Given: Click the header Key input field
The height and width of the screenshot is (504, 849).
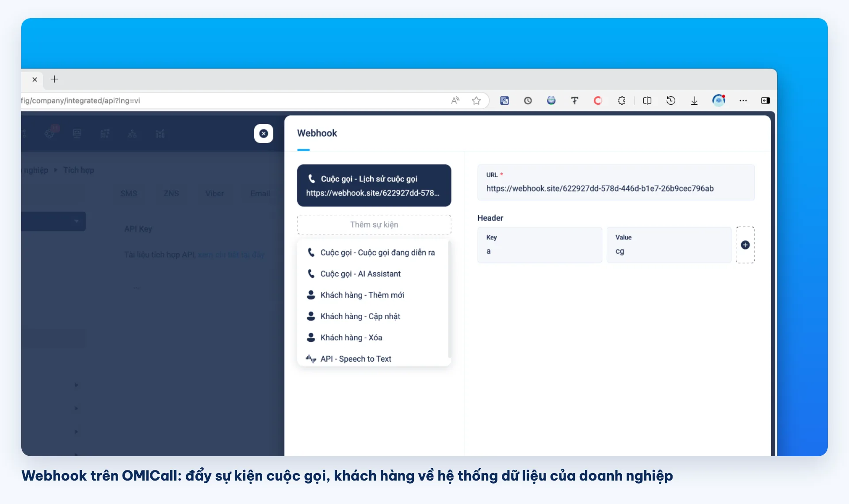Looking at the screenshot, I should (x=539, y=245).
